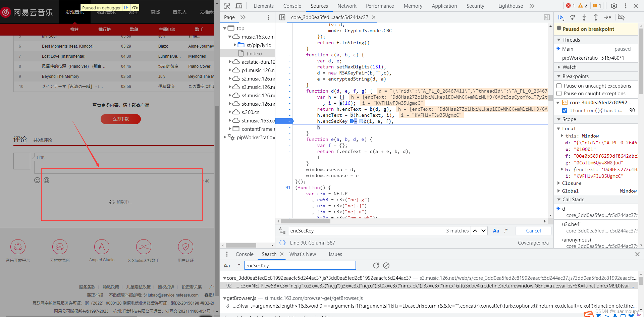Toggle the debugger sidebar icon
This screenshot has width=644, height=317.
click(x=547, y=17)
